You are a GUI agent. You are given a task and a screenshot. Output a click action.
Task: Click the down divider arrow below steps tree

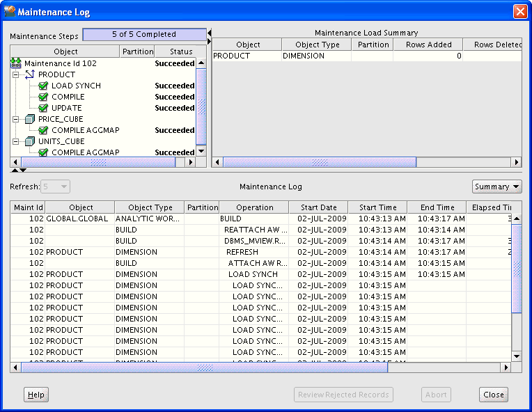coord(23,171)
